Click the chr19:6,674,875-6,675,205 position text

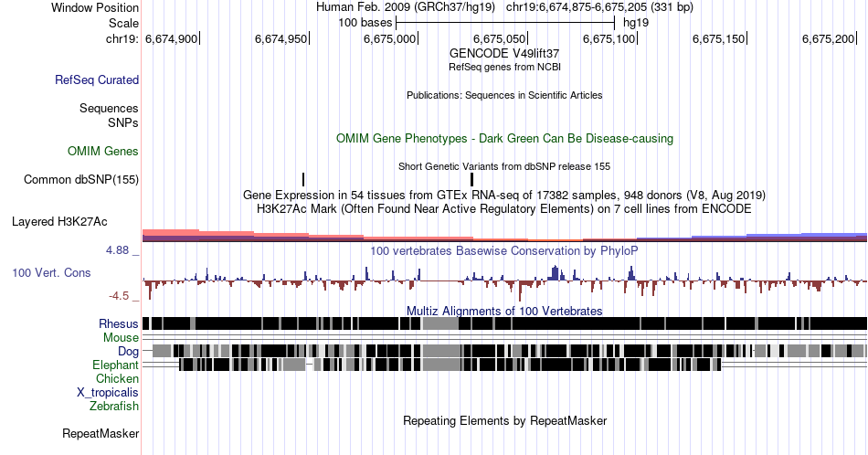pos(599,7)
